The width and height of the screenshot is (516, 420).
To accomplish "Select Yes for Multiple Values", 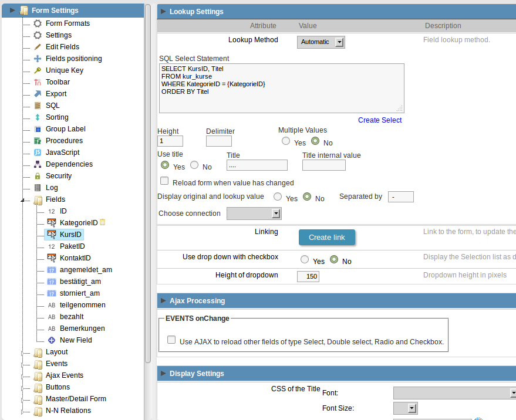I will [x=286, y=141].
